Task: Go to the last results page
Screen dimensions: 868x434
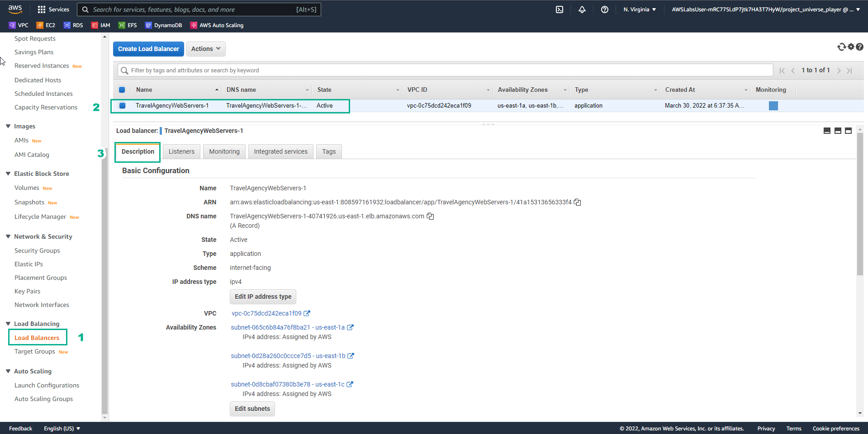Action: tap(849, 71)
